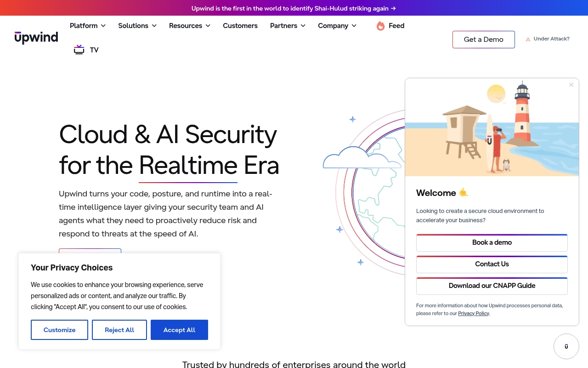
Task: Click the Under Attack warning triangle
Action: [x=528, y=39]
